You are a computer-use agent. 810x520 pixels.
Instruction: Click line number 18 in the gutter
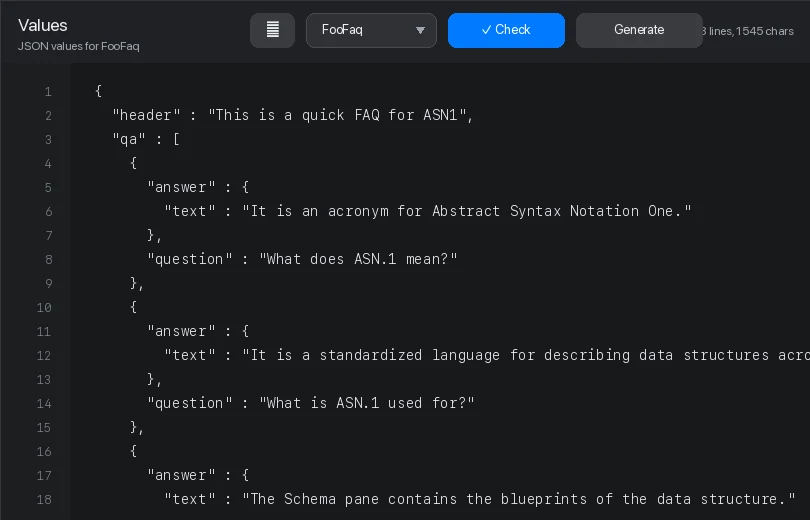(44, 500)
